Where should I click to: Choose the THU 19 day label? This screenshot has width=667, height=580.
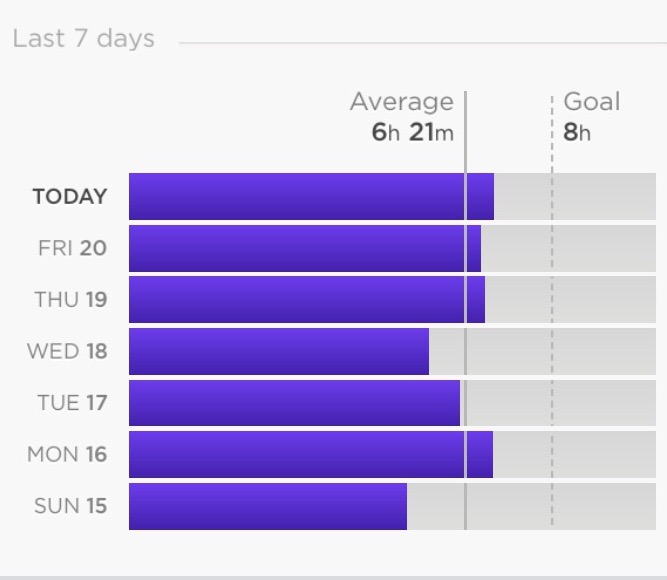70,300
